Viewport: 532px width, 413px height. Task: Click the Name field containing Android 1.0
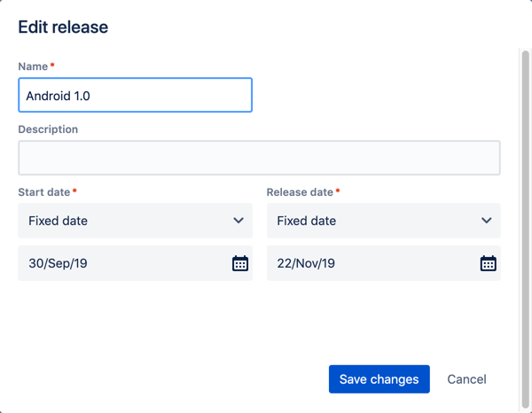pos(135,96)
